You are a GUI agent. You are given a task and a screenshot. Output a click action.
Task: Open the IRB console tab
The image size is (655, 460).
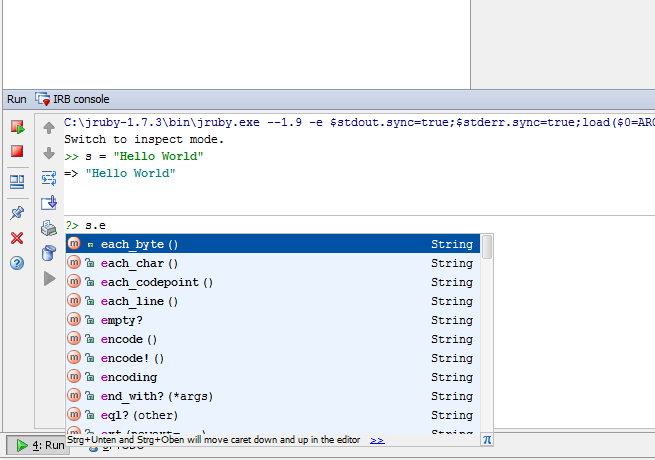[x=73, y=99]
